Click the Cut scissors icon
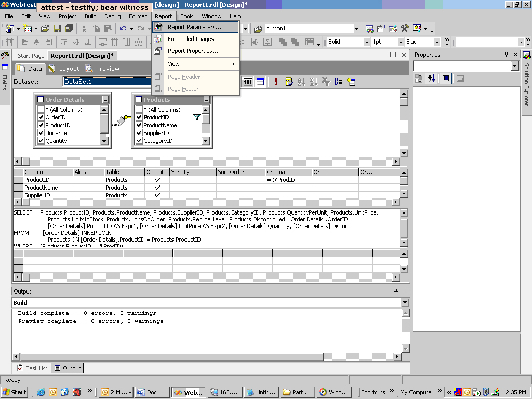532x399 pixels. [84, 29]
